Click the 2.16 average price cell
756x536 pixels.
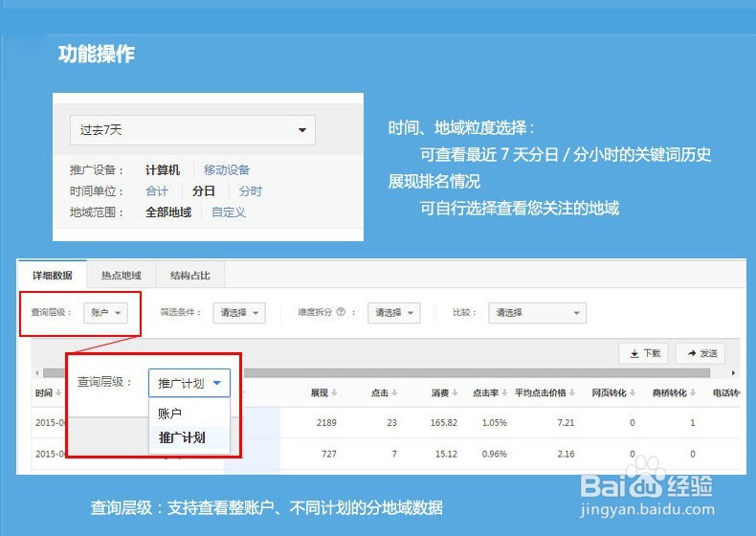566,454
